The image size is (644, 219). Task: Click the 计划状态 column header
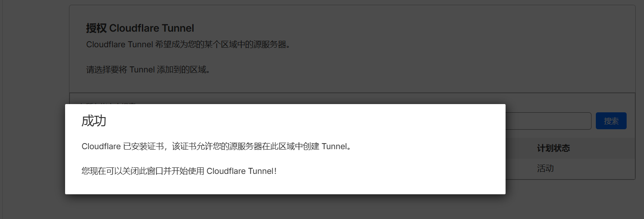pyautogui.click(x=553, y=148)
